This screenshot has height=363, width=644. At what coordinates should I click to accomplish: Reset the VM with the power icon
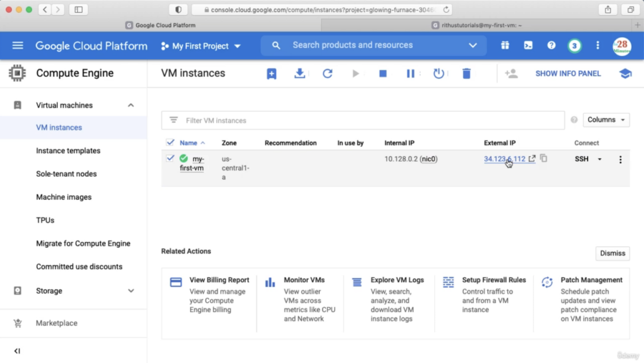(x=439, y=74)
